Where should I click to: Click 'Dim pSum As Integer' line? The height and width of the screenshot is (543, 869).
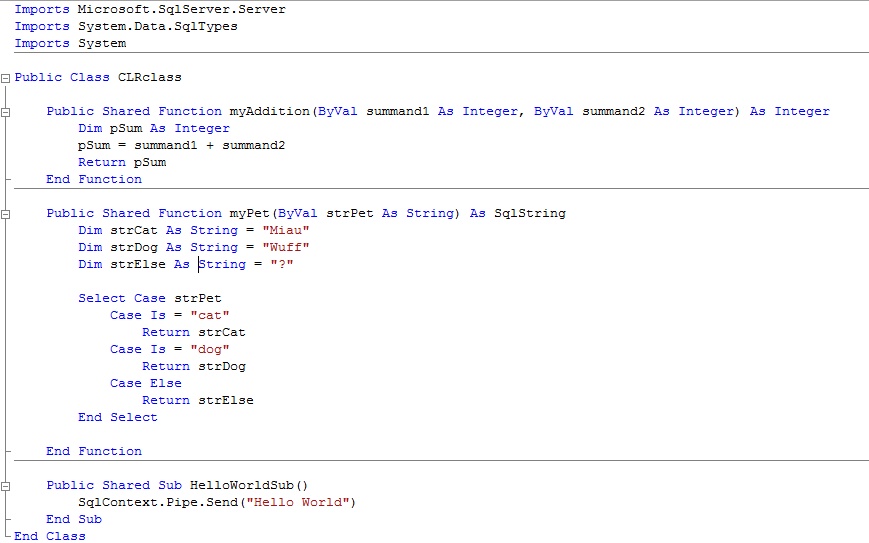pyautogui.click(x=154, y=129)
